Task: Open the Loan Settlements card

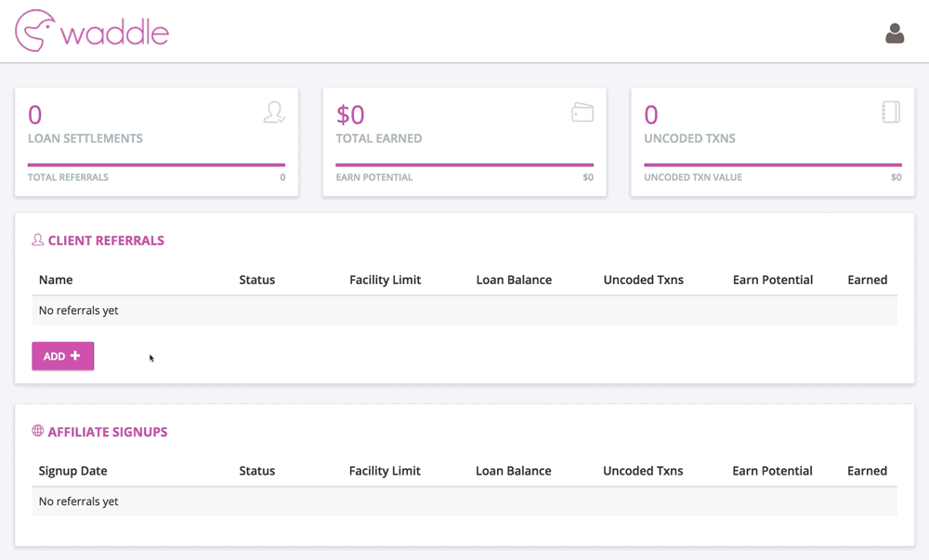Action: click(156, 142)
